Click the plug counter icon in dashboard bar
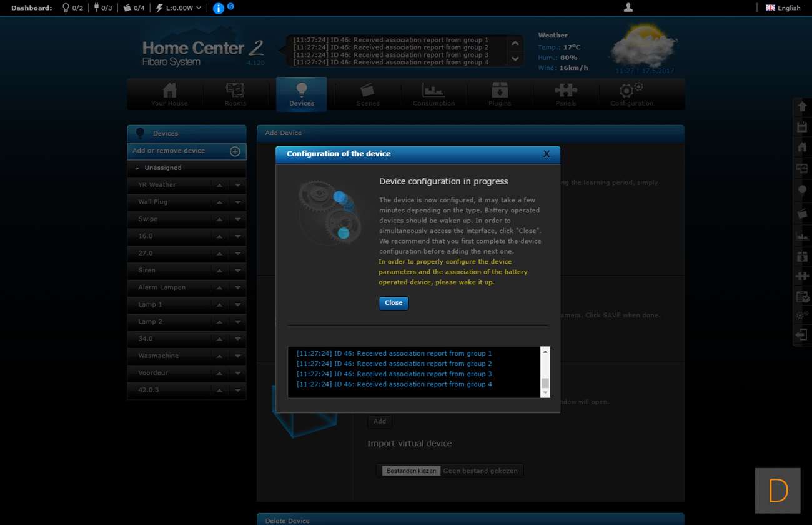Viewport: 812px width, 525px height. click(x=96, y=8)
